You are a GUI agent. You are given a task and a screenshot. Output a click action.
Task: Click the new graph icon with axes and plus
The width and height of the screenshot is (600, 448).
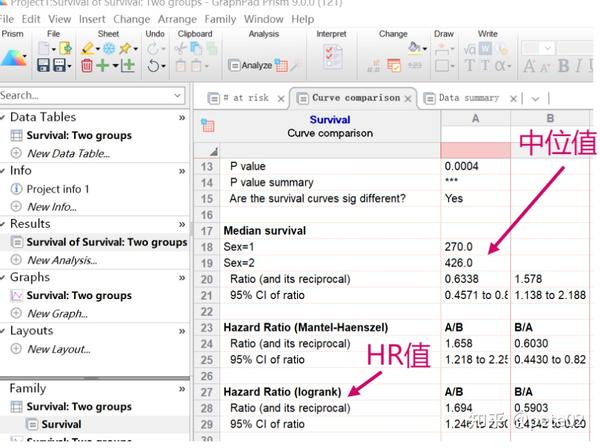[128, 65]
